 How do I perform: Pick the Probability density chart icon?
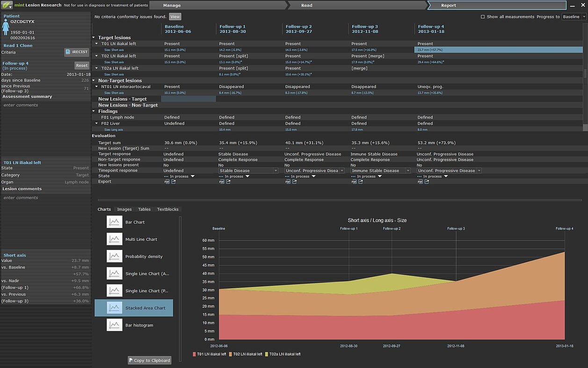click(114, 257)
